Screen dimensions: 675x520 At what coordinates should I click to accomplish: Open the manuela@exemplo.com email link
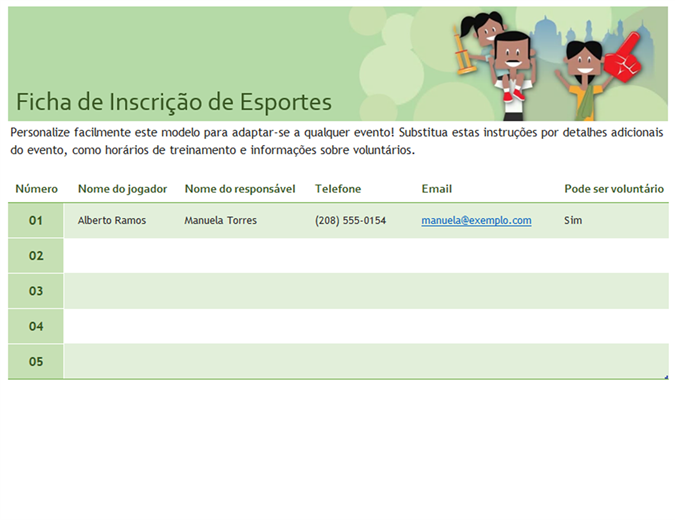(x=476, y=220)
